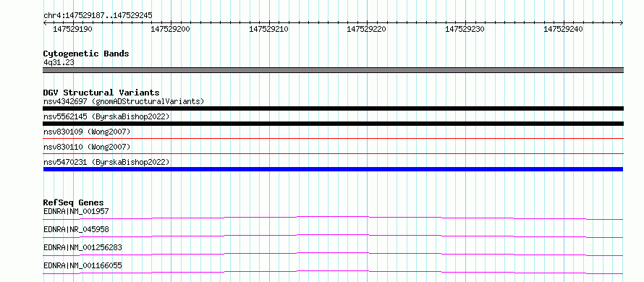Screen dimensions: 644x282
Task: Open variant nsv830110 Wong2007 label
Action: pos(87,147)
